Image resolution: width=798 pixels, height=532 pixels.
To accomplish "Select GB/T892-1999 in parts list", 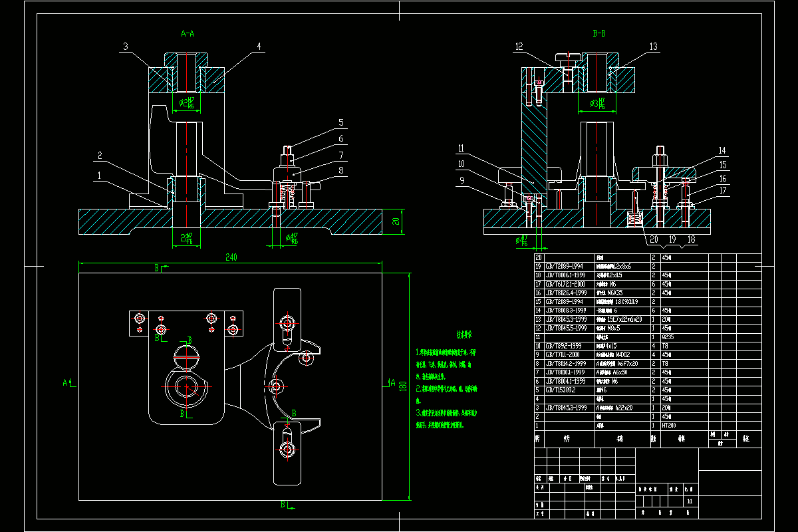I will (x=563, y=346).
